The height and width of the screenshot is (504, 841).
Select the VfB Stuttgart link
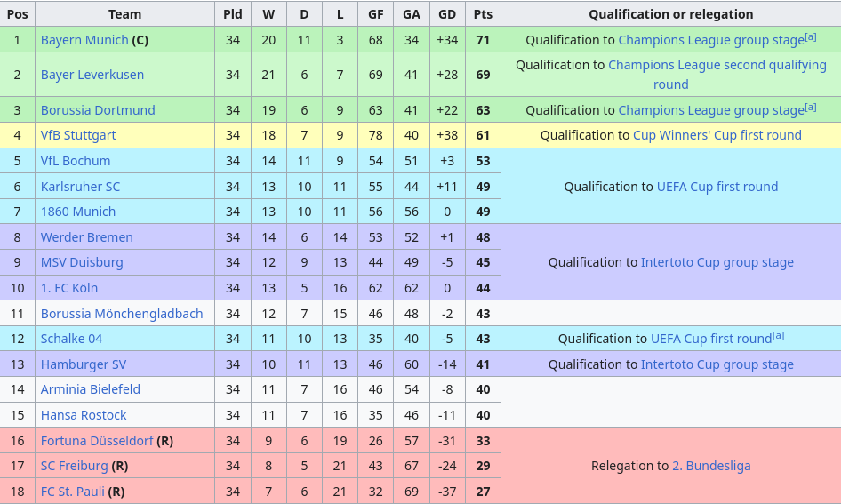click(x=78, y=135)
